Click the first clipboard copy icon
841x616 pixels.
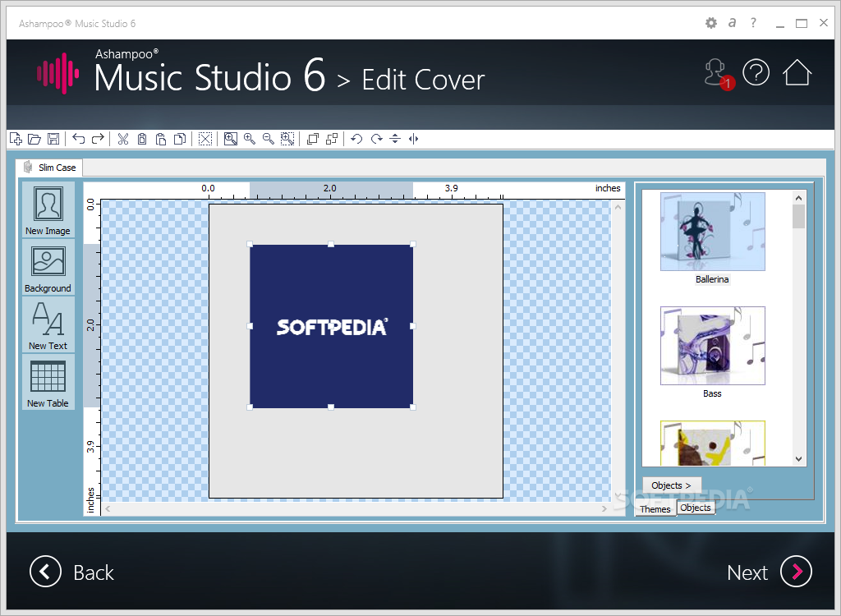tap(141, 139)
